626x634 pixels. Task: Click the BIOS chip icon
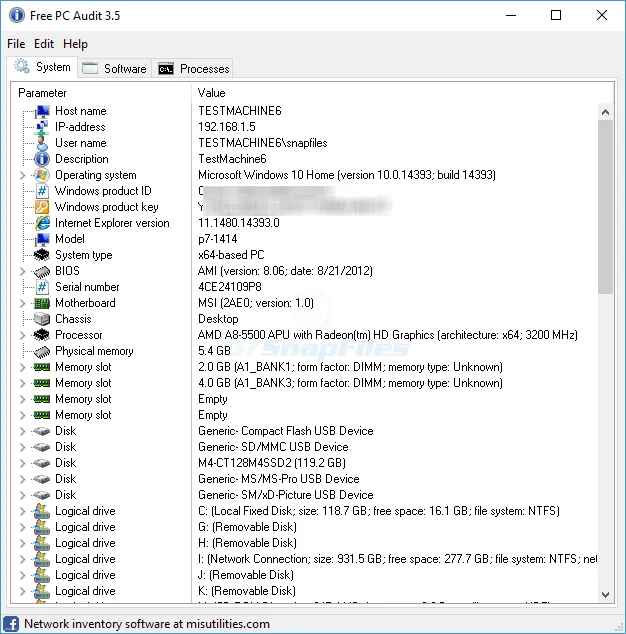[x=42, y=271]
